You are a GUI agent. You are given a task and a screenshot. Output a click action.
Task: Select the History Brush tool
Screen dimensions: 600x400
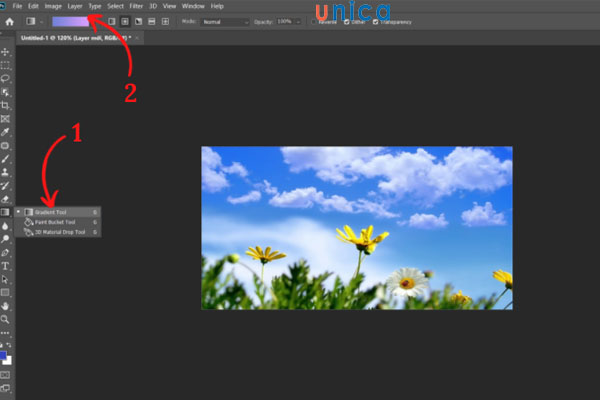pyautogui.click(x=5, y=186)
